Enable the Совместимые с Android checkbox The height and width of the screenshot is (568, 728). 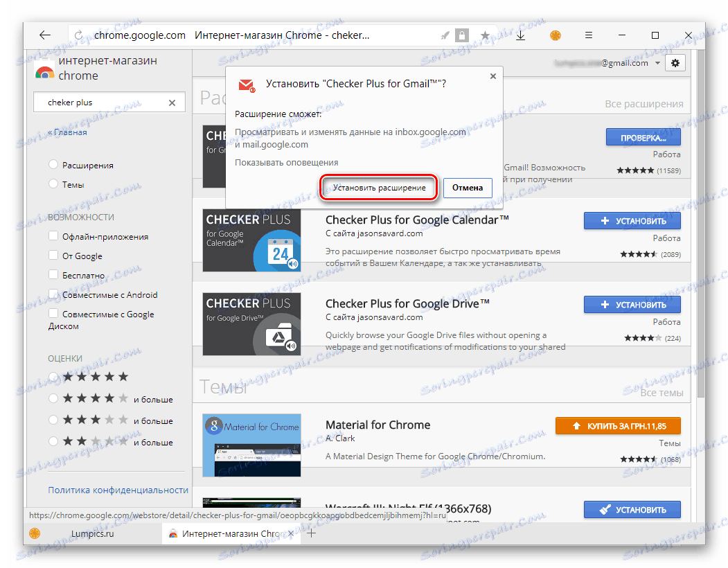point(53,294)
